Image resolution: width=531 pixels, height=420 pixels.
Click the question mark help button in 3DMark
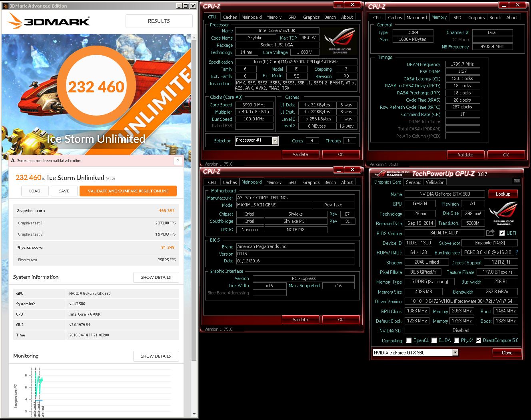[x=178, y=160]
